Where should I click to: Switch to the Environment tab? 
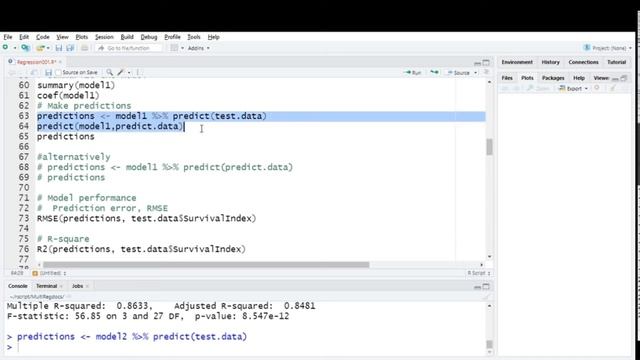517,62
